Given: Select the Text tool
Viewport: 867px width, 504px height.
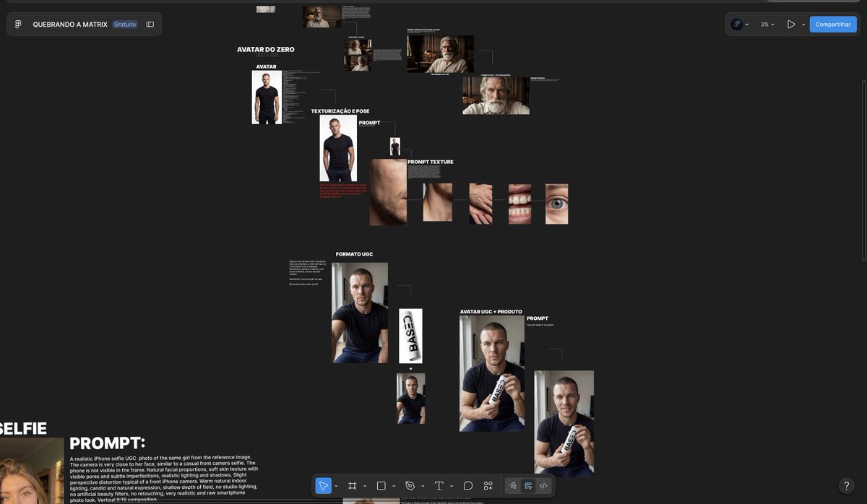Looking at the screenshot, I should tap(439, 486).
